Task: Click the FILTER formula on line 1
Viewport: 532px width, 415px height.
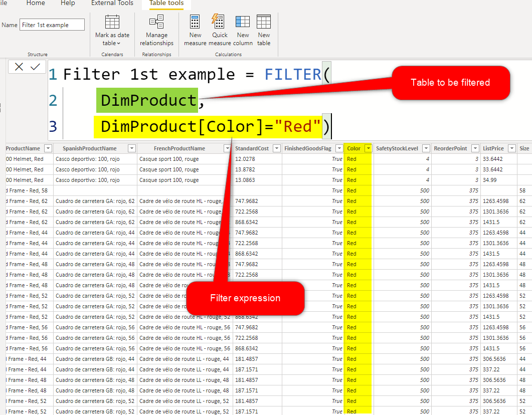Action: [x=293, y=74]
